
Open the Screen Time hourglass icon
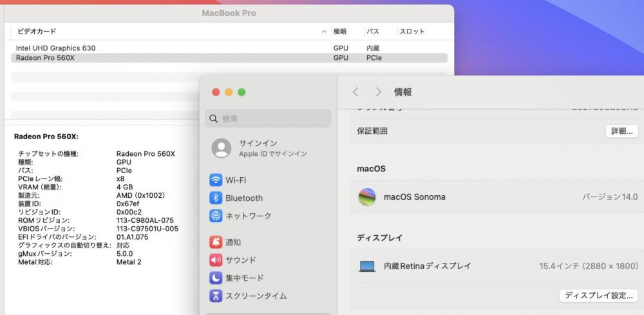click(x=216, y=296)
